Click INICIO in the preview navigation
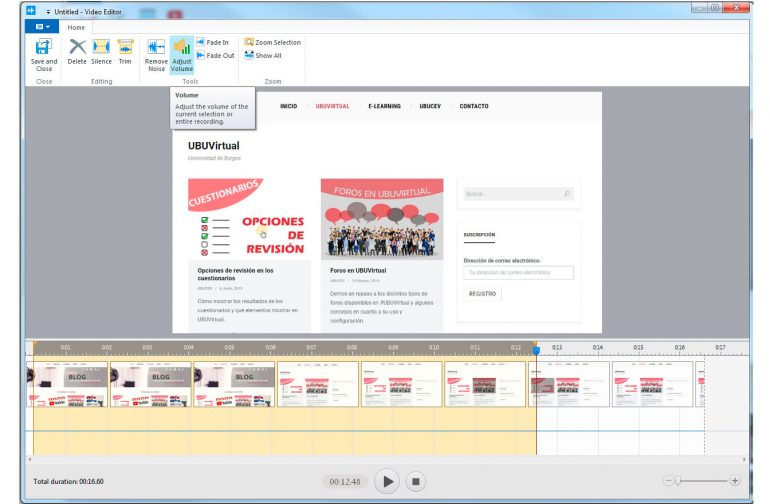The height and width of the screenshot is (504, 770). tap(288, 106)
